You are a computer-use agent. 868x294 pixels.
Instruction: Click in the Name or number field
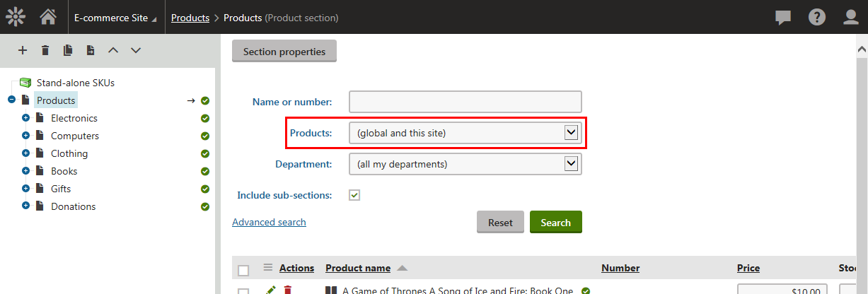tap(465, 102)
